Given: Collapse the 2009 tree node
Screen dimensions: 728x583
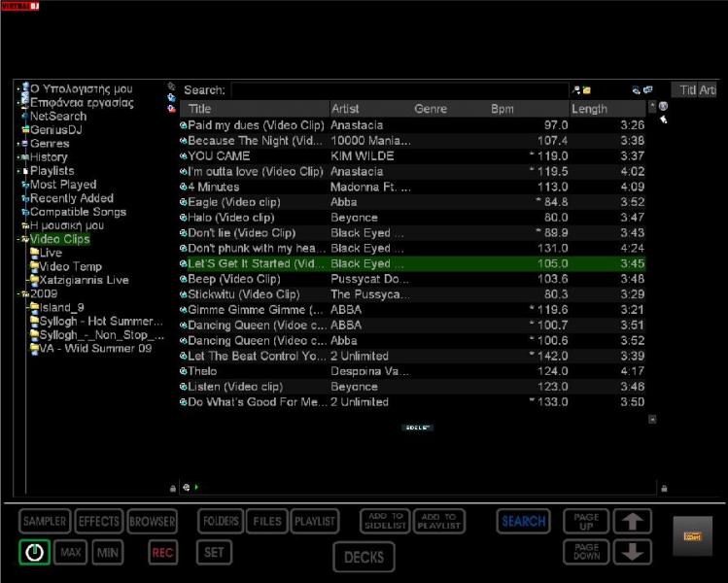Looking at the screenshot, I should tap(18, 293).
